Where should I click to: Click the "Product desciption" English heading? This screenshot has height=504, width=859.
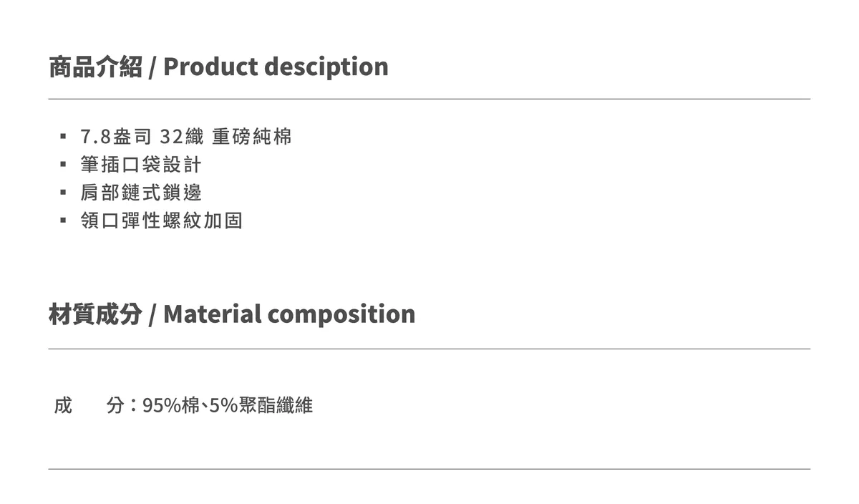pos(276,67)
